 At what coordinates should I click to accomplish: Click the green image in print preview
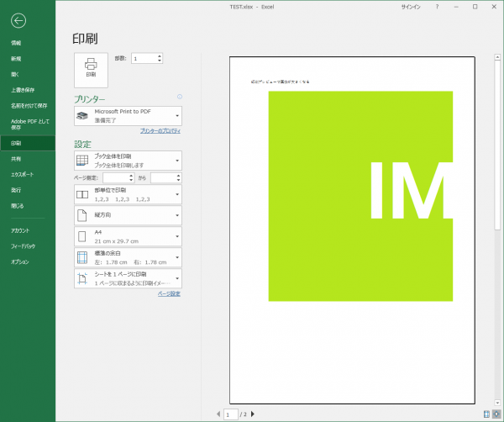pos(360,196)
